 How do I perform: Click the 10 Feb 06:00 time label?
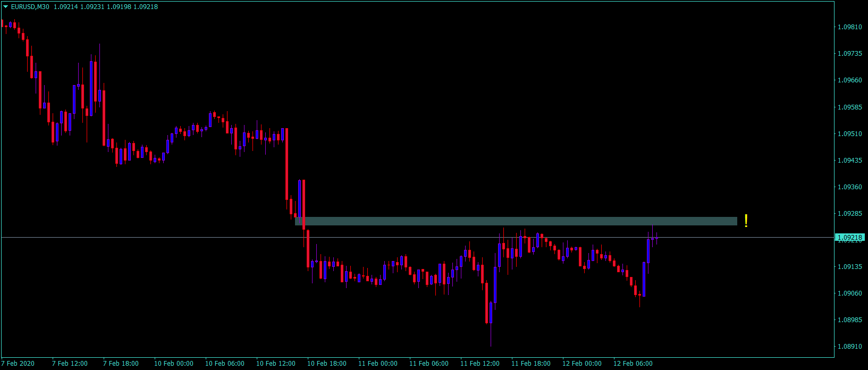225,364
